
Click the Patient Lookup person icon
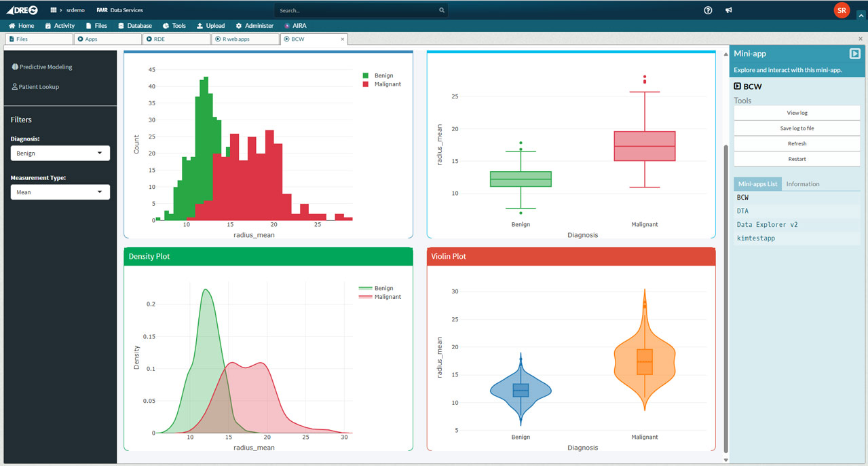[x=15, y=87]
